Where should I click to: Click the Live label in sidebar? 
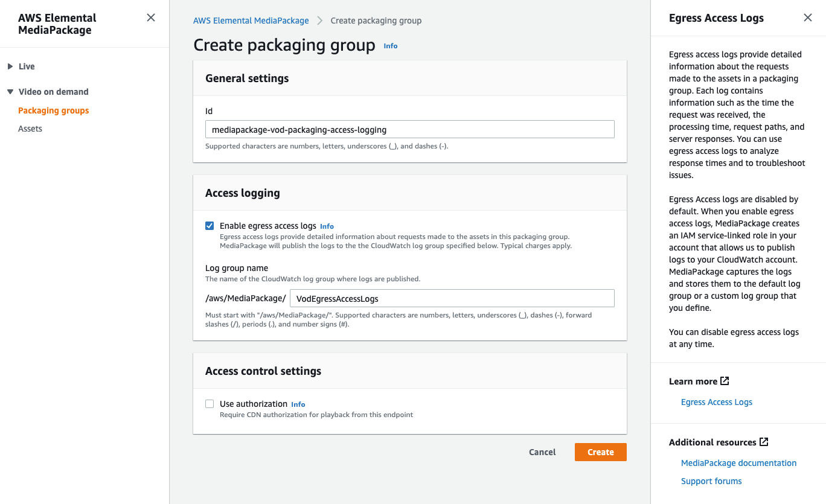pyautogui.click(x=27, y=66)
